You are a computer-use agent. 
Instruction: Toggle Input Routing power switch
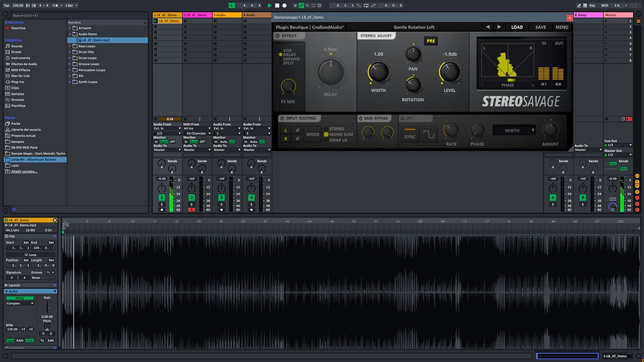282,118
